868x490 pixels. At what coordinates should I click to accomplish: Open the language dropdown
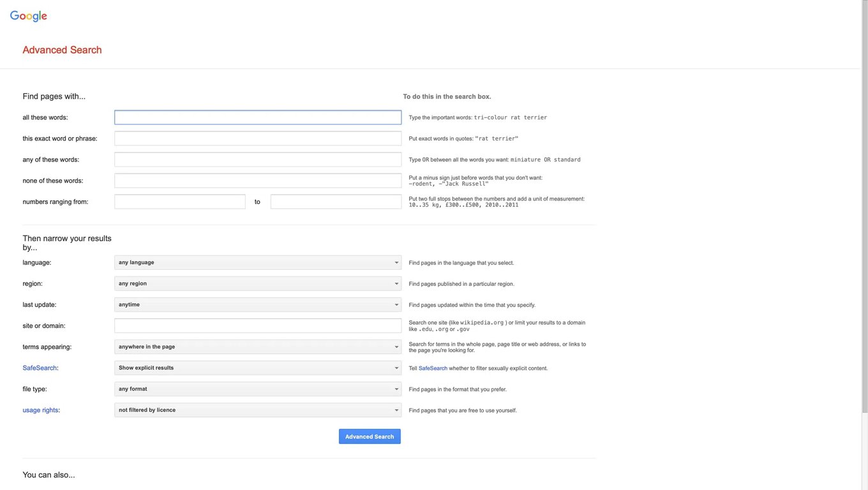[258, 262]
